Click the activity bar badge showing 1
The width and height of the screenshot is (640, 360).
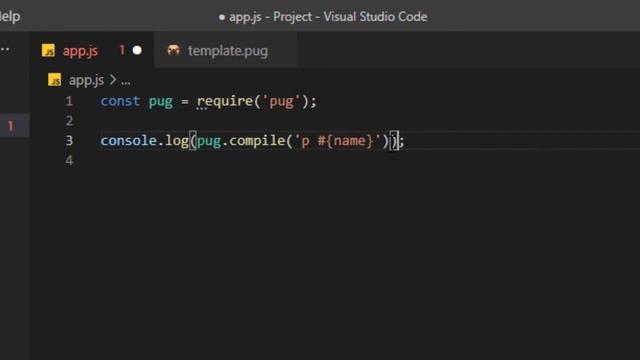tap(11, 126)
